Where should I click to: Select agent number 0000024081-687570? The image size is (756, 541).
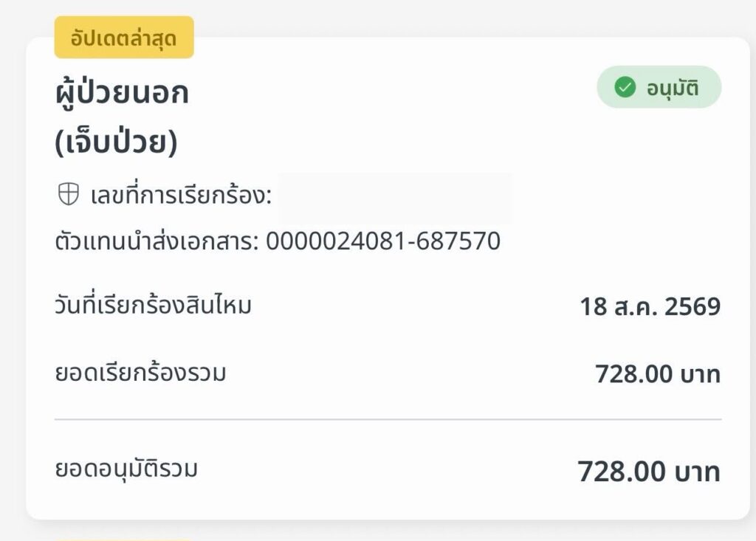tap(383, 241)
